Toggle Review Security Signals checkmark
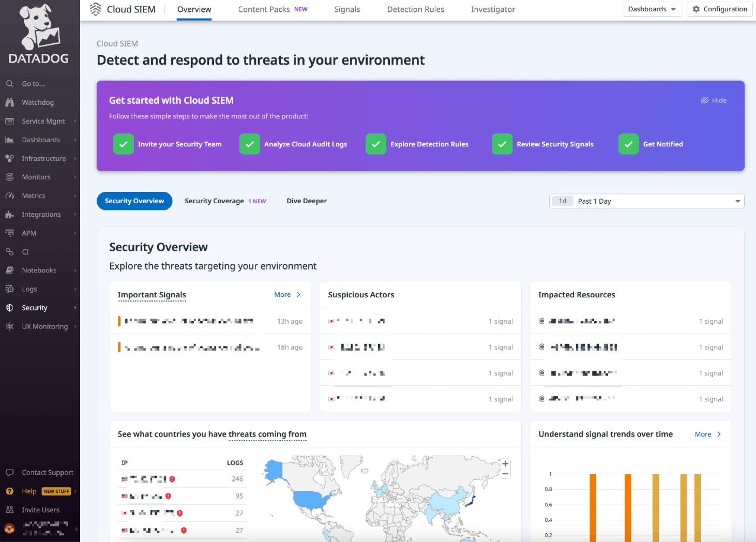756x542 pixels. click(x=502, y=144)
